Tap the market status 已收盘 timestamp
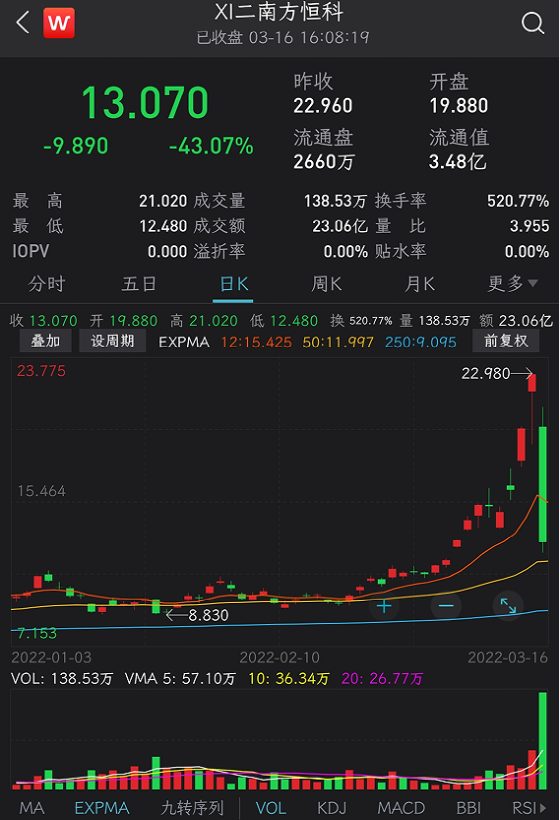Screen dimensions: 560x820 [x=283, y=38]
